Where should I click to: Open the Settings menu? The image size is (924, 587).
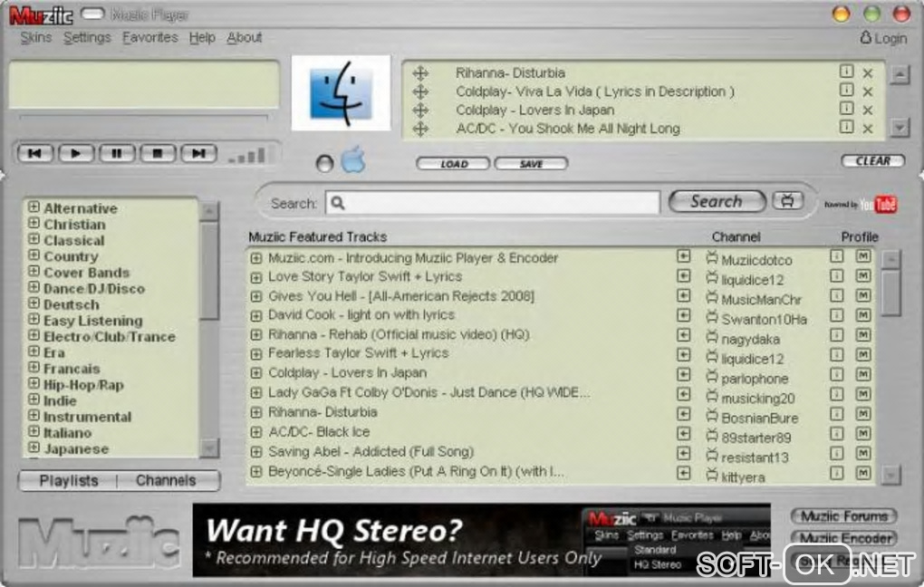pyautogui.click(x=87, y=38)
